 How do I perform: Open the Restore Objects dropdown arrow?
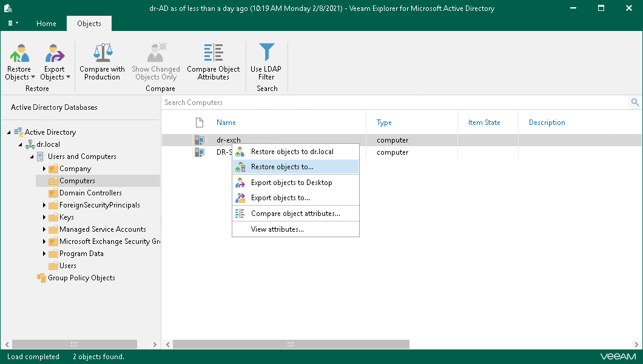(x=33, y=77)
